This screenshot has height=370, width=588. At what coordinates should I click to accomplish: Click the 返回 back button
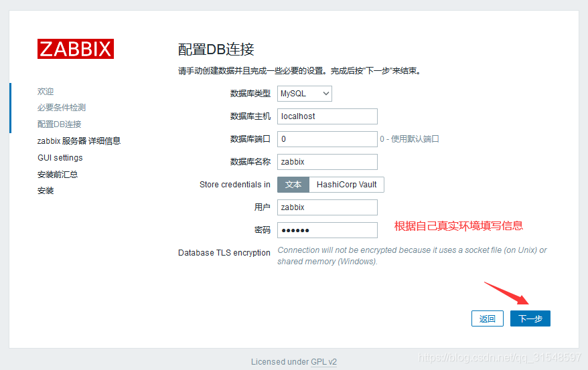tap(488, 318)
